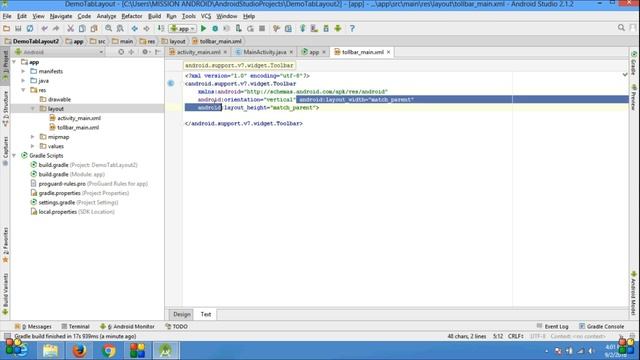Image resolution: width=640 pixels, height=360 pixels.
Task: Select activity_main.xml in project tree
Action: click(79, 118)
